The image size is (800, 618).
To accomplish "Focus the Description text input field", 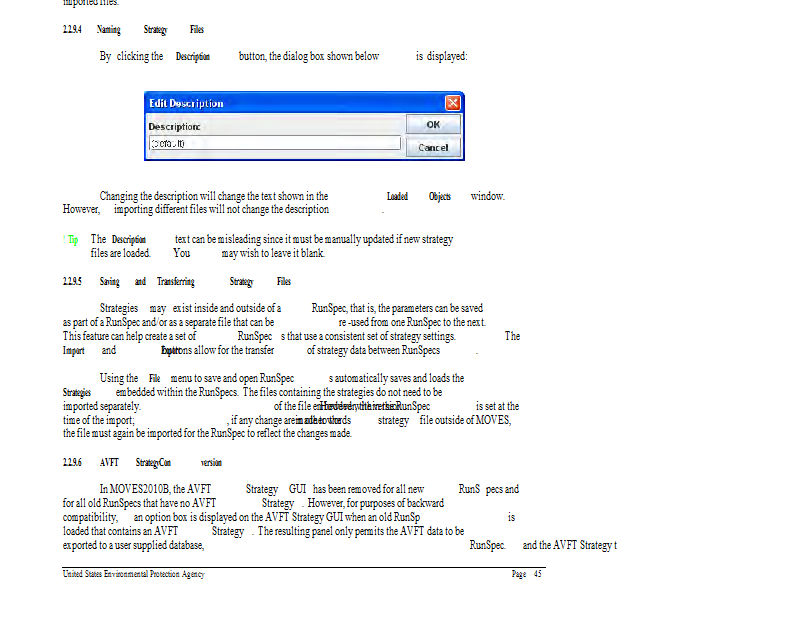I will (x=274, y=145).
